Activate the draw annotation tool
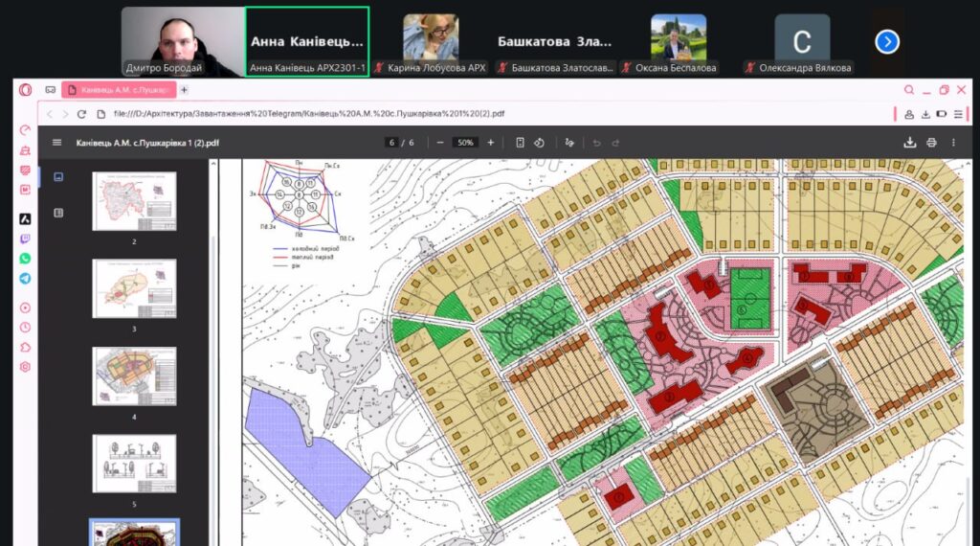980x546 pixels. point(570,143)
